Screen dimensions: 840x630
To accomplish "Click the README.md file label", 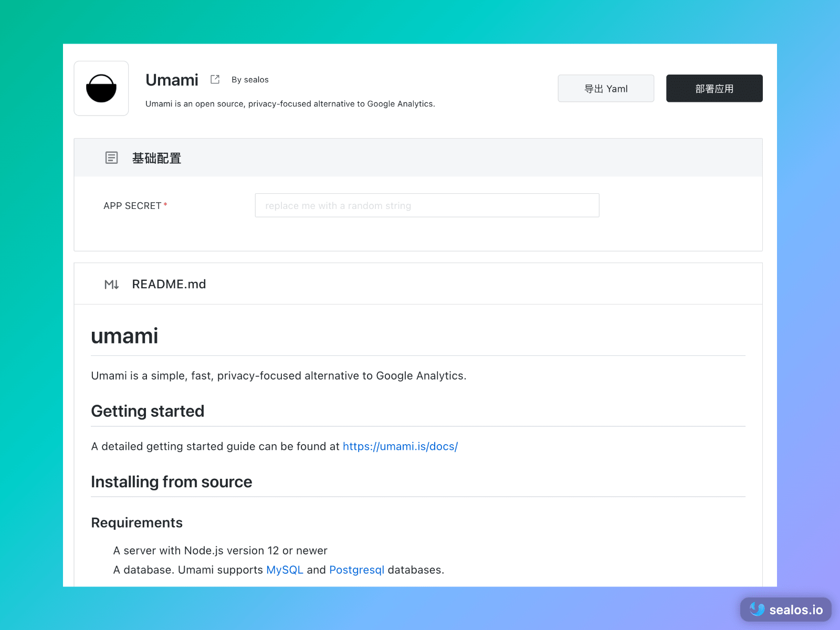I will click(169, 284).
